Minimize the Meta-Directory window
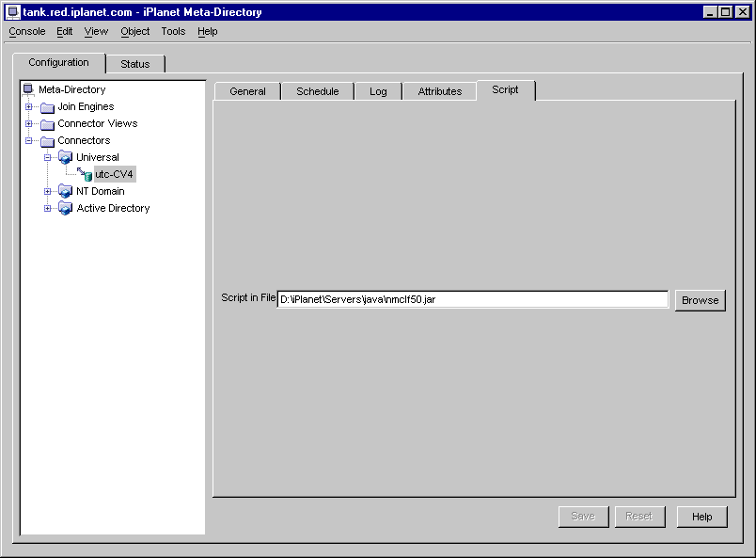The height and width of the screenshot is (558, 756). [710, 12]
